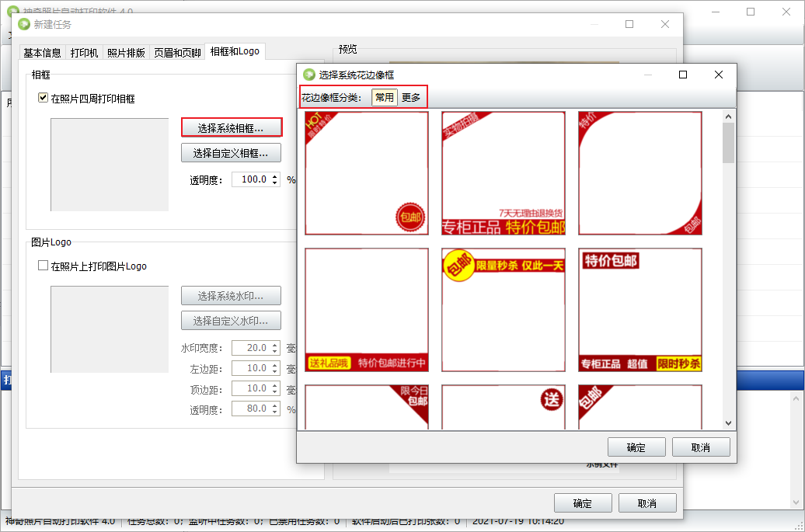Choose the frame with round 送 badge
Screen dimensions: 805x532
(504, 407)
